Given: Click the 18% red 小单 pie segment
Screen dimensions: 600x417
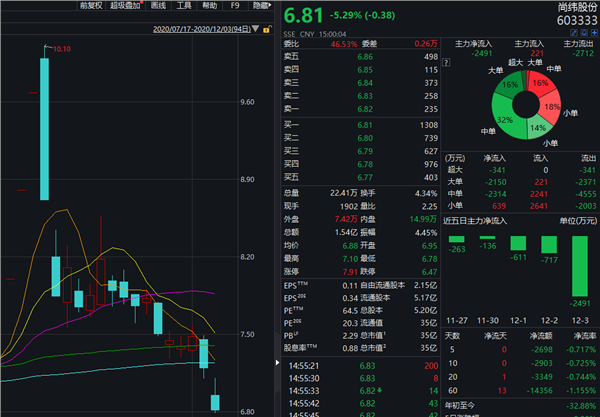Looking at the screenshot, I should point(551,107).
